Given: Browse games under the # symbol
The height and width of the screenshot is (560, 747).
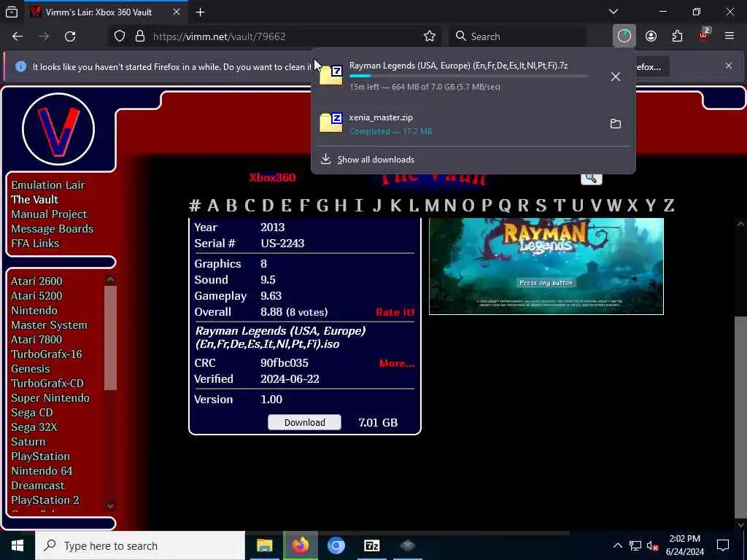Looking at the screenshot, I should click(x=194, y=205).
